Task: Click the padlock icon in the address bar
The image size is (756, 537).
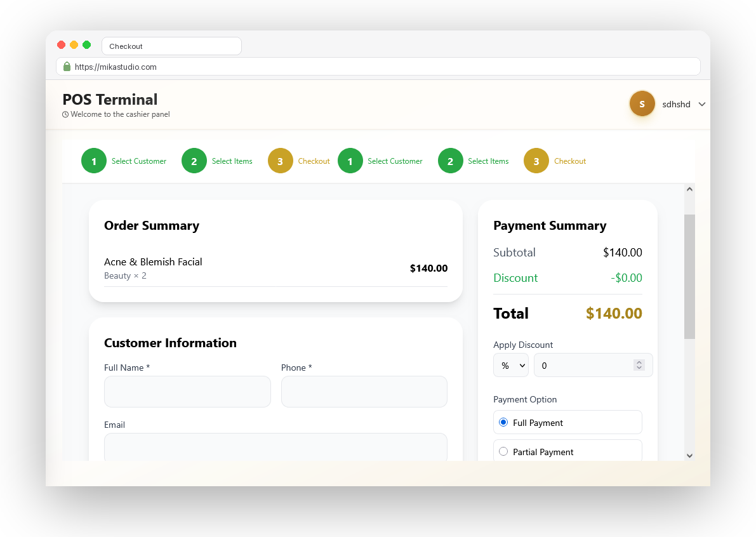Action: point(67,67)
